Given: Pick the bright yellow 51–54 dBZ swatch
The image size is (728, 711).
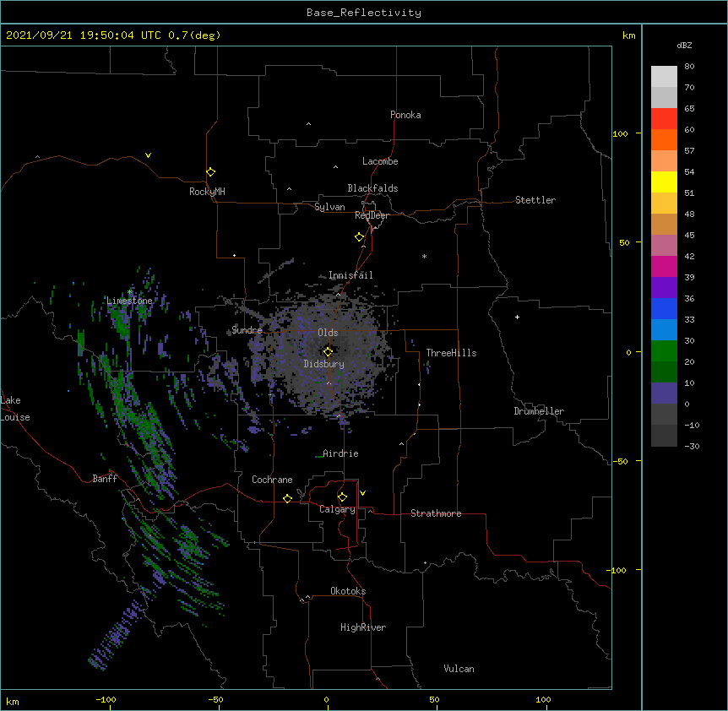Looking at the screenshot, I should [664, 182].
